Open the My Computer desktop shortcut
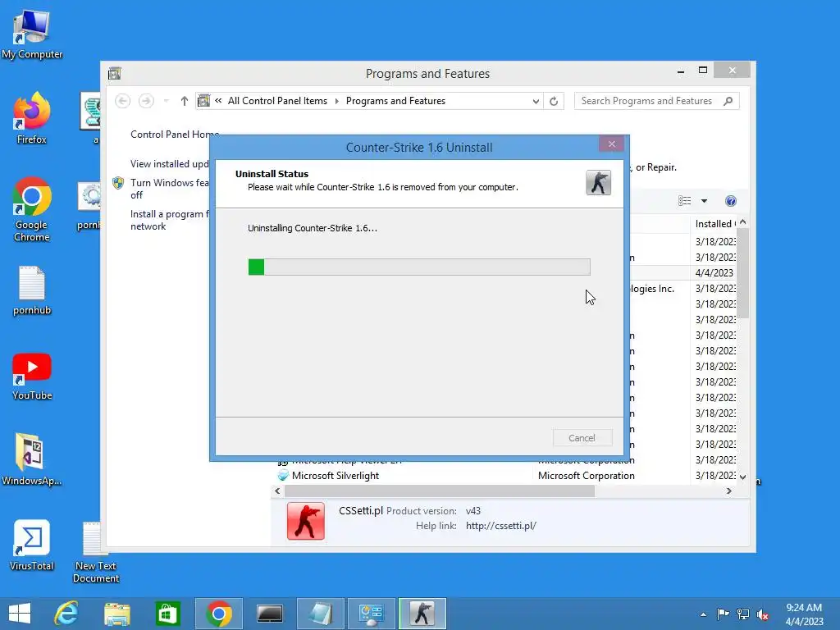840x630 pixels. tap(32, 34)
